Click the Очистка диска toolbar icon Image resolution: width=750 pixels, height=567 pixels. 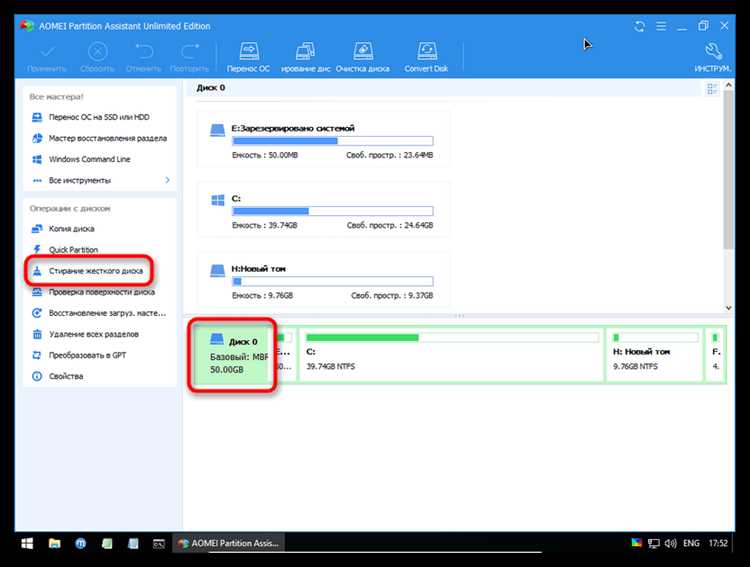[363, 51]
